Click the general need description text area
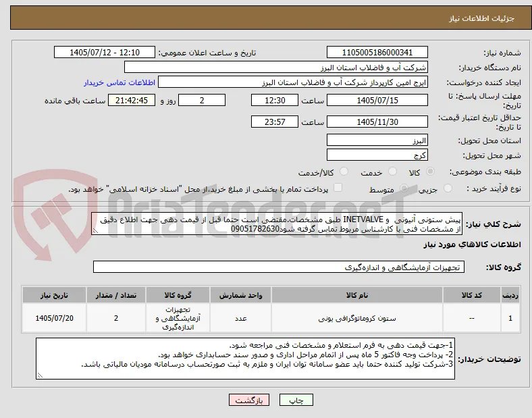Viewport: 532px width, 418px height. 277,224
